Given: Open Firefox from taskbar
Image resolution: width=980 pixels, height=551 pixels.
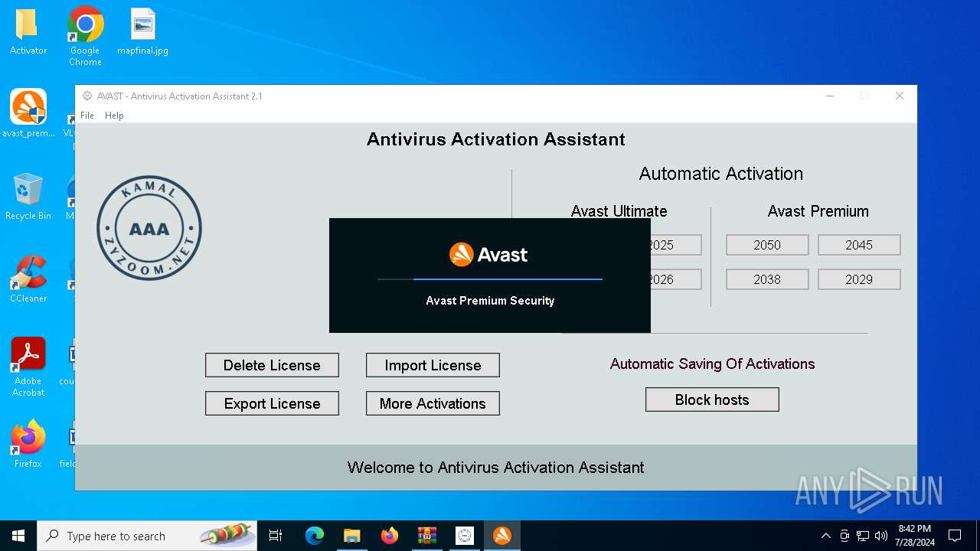Looking at the screenshot, I should pos(390,536).
